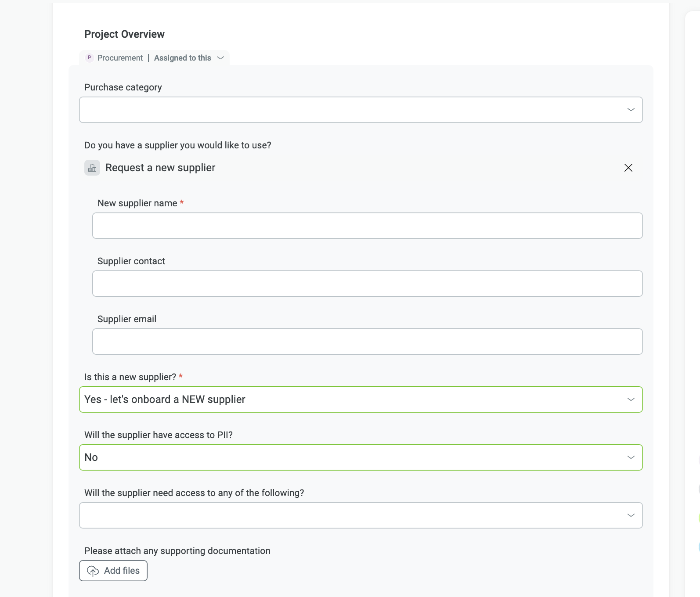This screenshot has width=700, height=597.
Task: Click the "Request a new supplier" text
Action: [160, 168]
